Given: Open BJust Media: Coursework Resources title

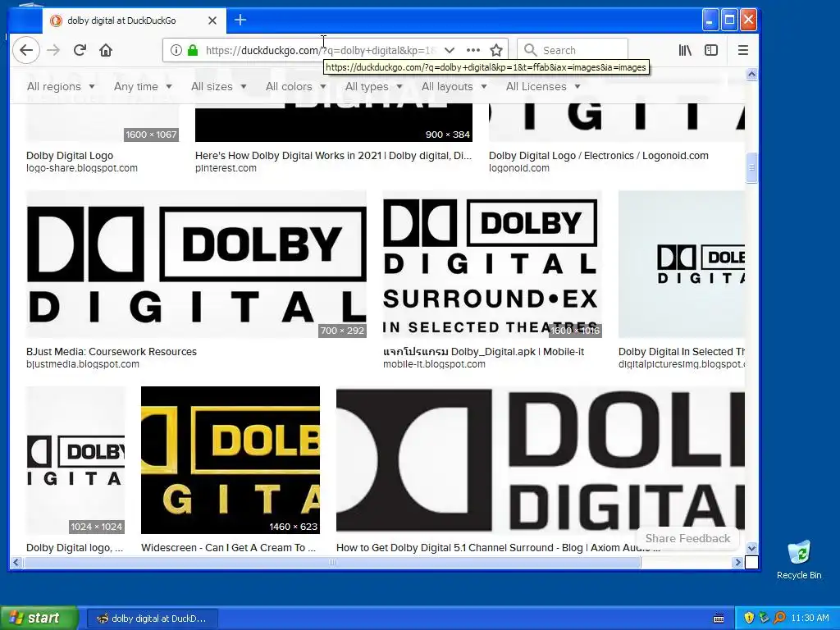Looking at the screenshot, I should pyautogui.click(x=112, y=352).
